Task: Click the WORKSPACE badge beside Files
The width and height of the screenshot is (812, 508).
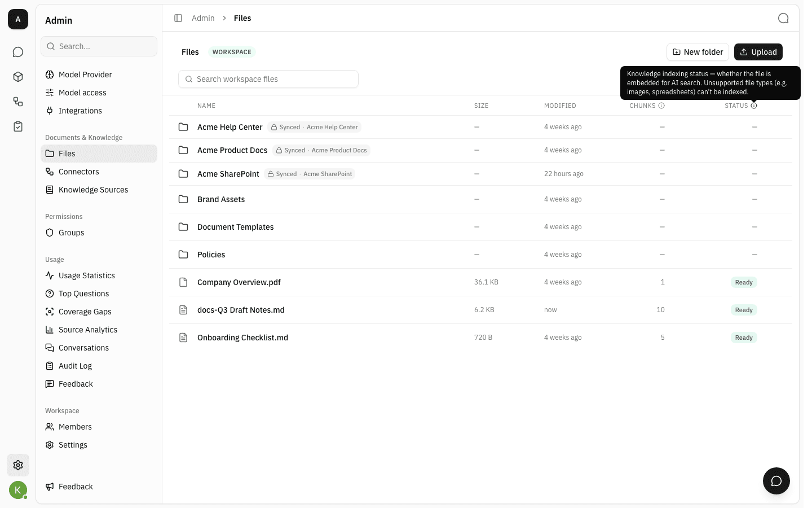Action: (232, 52)
